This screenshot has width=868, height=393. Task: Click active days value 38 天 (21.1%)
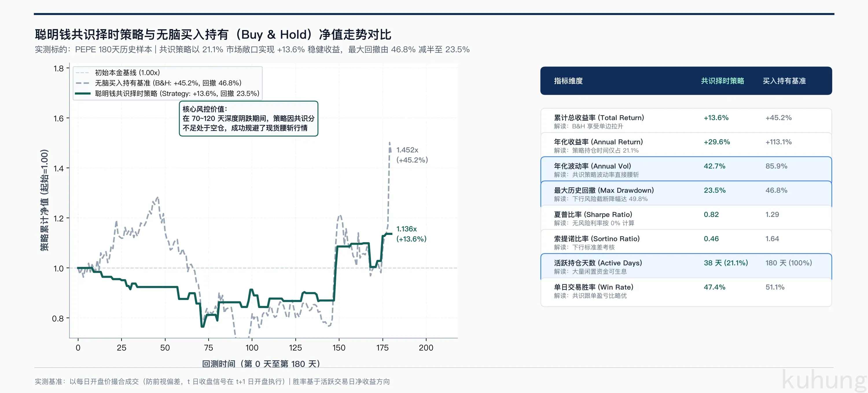click(726, 263)
